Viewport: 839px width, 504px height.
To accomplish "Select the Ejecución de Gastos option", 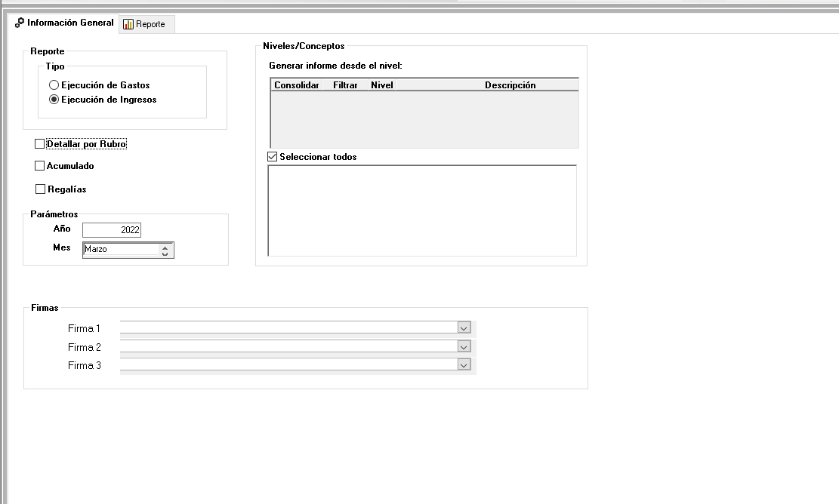I will click(x=54, y=85).
